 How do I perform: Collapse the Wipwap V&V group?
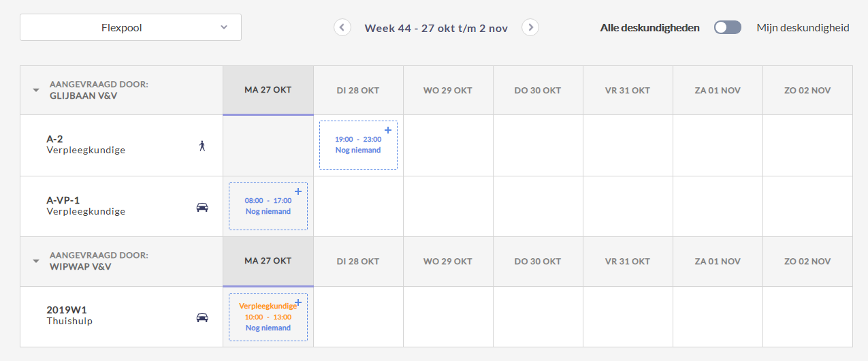(x=35, y=261)
